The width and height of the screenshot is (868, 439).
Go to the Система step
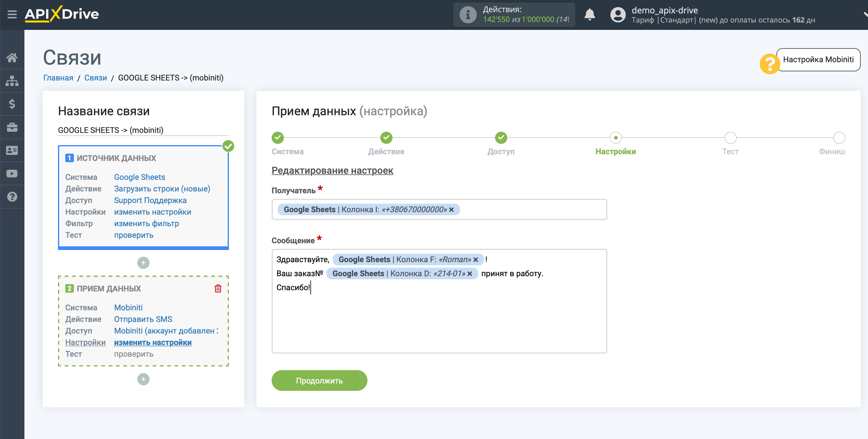pos(278,138)
